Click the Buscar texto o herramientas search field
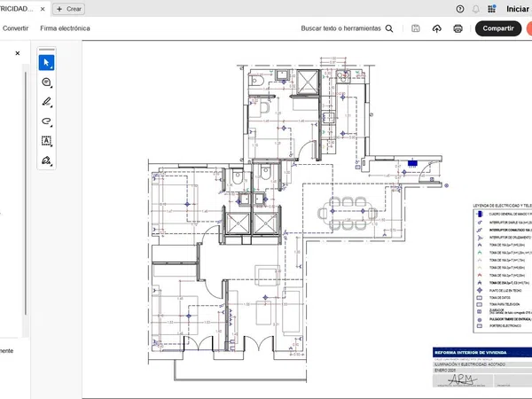Image resolution: width=532 pixels, height=399 pixels. (x=347, y=28)
